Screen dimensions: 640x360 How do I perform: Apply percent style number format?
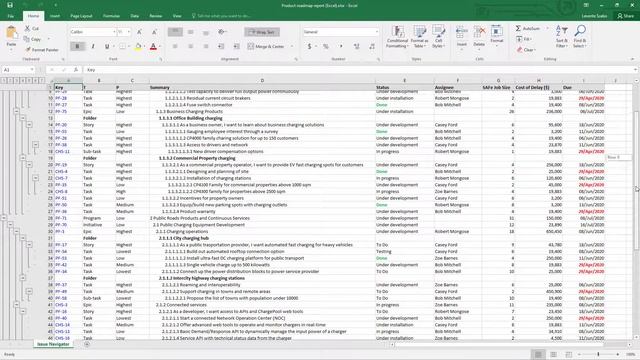pyautogui.click(x=325, y=47)
